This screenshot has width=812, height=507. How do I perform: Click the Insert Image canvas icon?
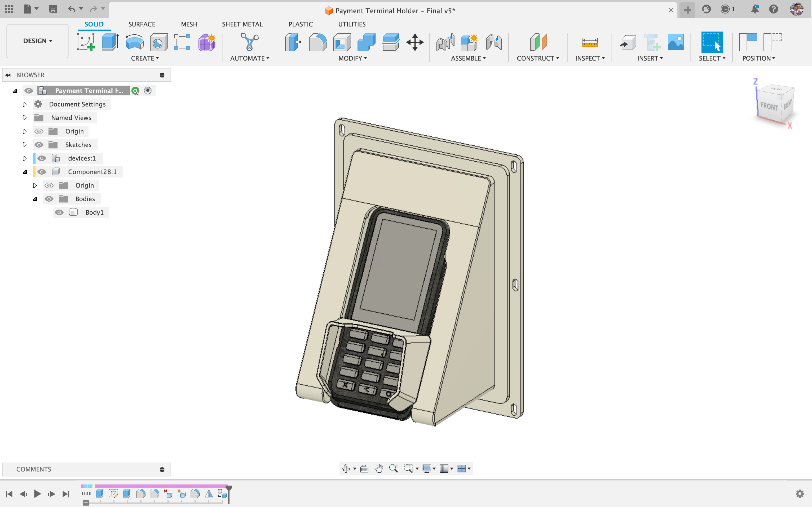[x=676, y=42]
